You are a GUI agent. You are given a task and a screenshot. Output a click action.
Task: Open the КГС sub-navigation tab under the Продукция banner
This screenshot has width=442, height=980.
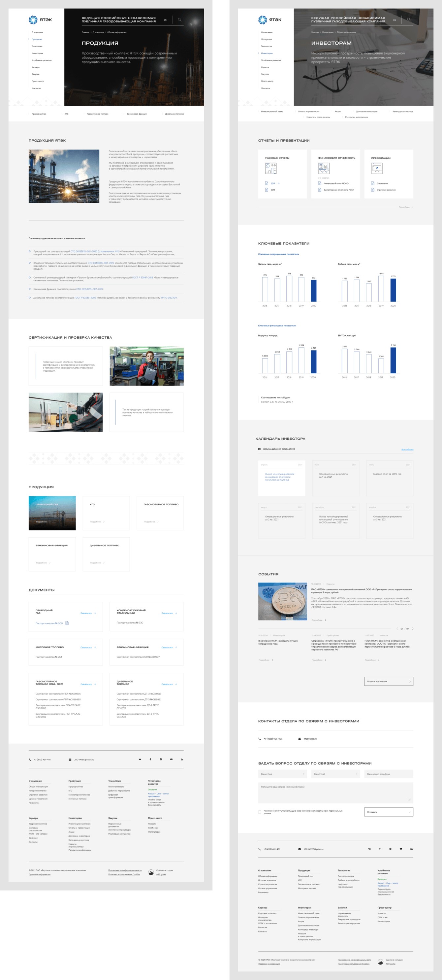click(67, 114)
